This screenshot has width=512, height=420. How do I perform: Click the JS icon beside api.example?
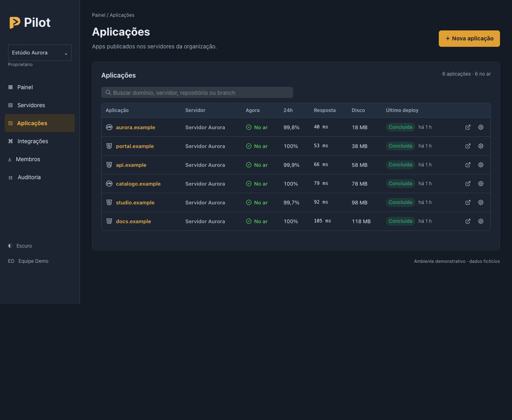[x=109, y=165]
